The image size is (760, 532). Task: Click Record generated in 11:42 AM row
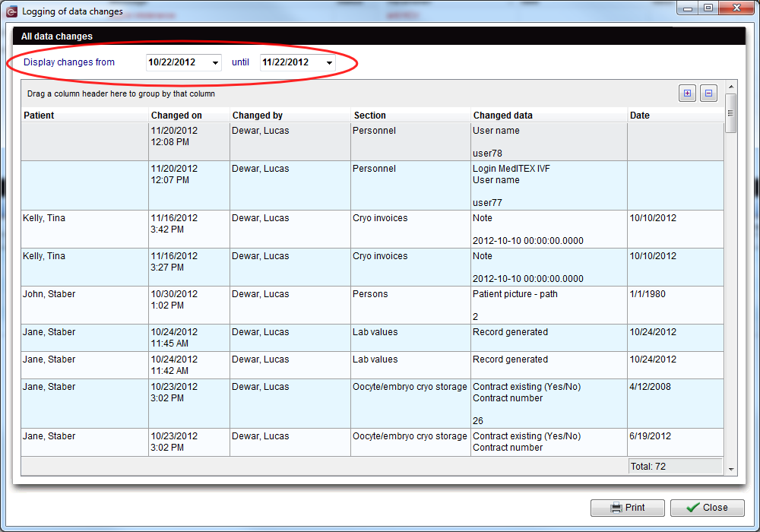(x=511, y=359)
